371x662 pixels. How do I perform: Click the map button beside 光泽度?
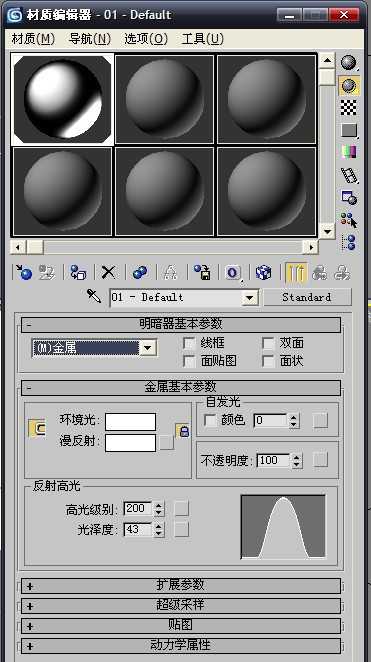tap(182, 529)
